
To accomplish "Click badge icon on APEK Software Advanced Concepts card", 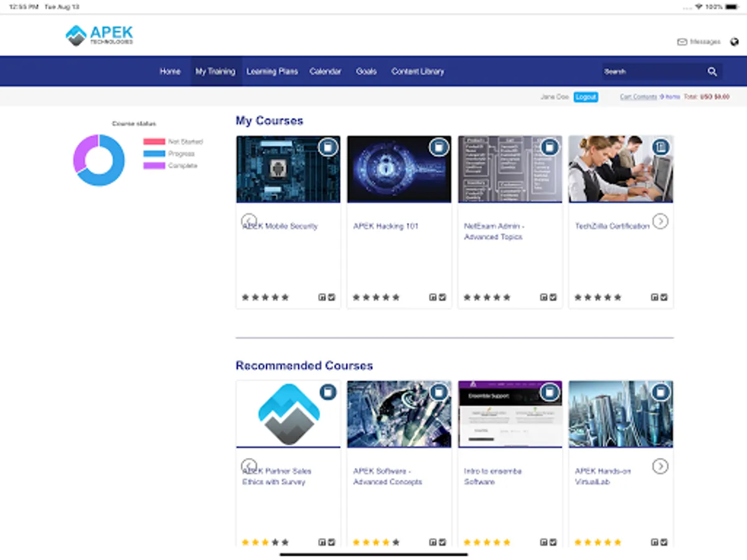I will click(439, 392).
